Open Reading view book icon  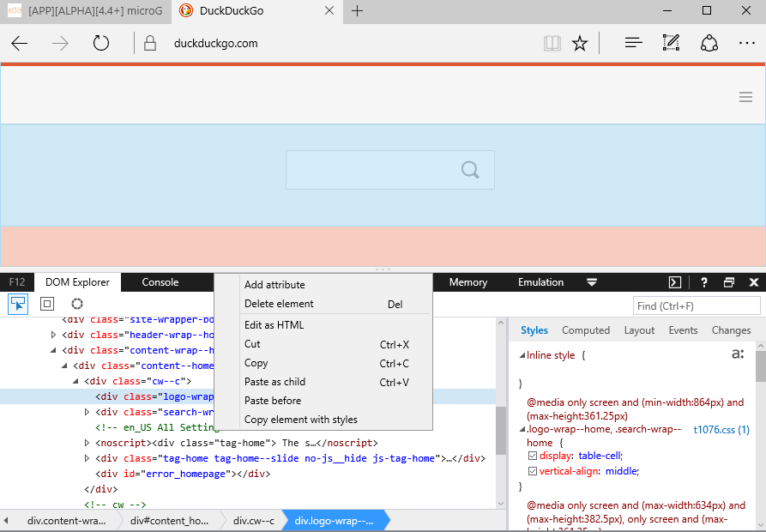point(552,44)
